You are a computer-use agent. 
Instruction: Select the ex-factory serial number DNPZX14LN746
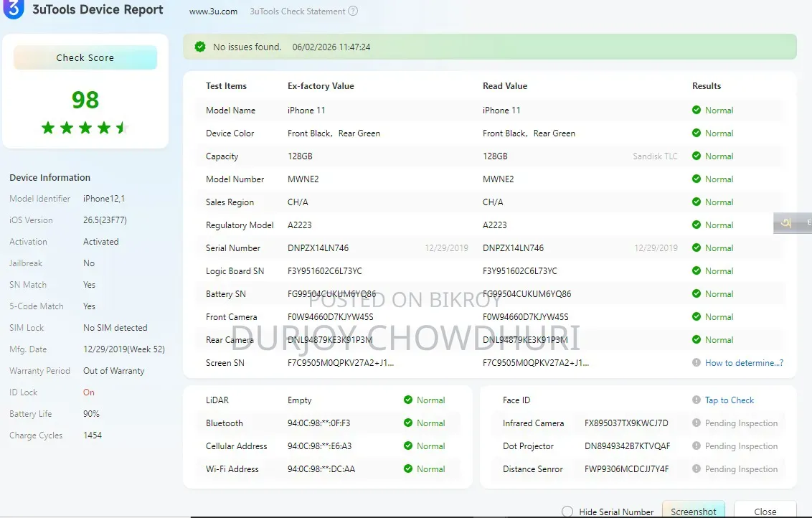[x=318, y=248]
